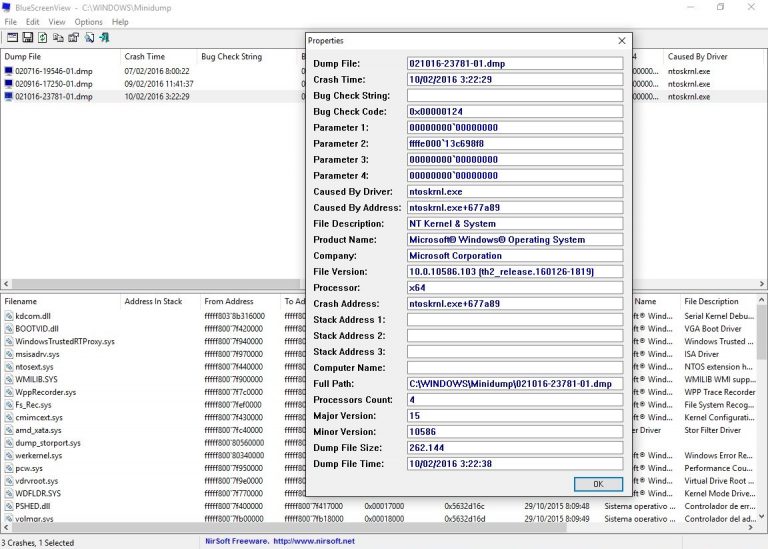768x549 pixels.
Task: Click the Parameter 2 field value
Action: coord(515,143)
